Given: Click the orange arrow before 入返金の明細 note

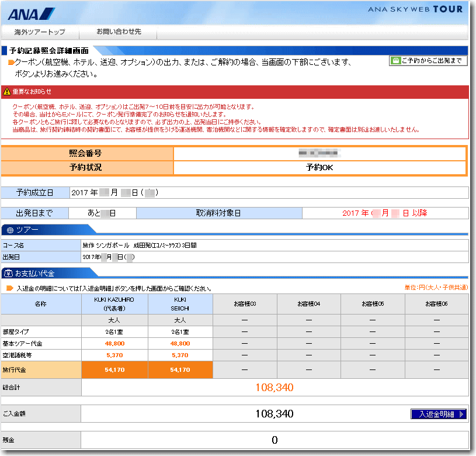Looking at the screenshot, I should coord(10,288).
